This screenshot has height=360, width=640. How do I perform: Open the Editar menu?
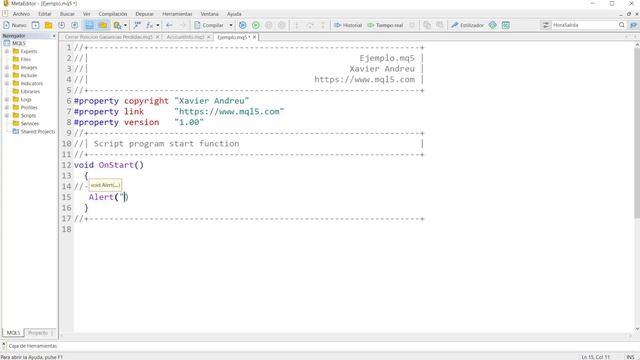[x=45, y=14]
